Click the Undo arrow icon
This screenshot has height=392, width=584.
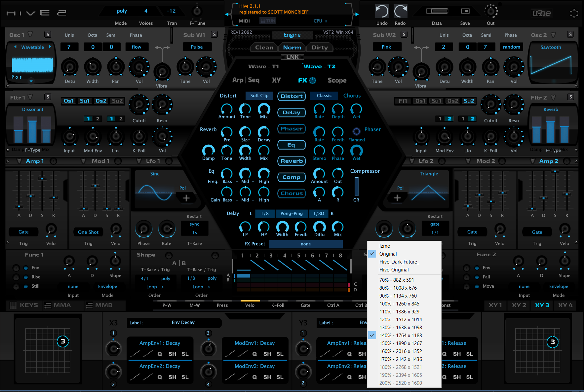coord(382,12)
